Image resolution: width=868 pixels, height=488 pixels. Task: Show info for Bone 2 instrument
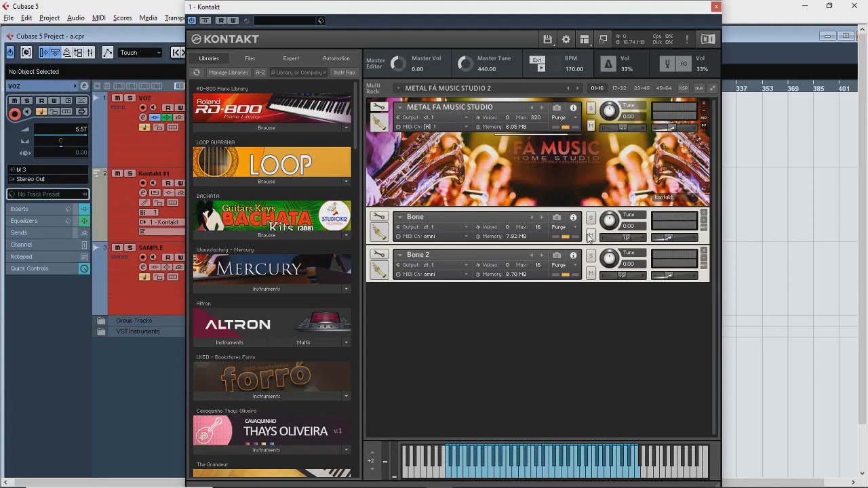(573, 256)
